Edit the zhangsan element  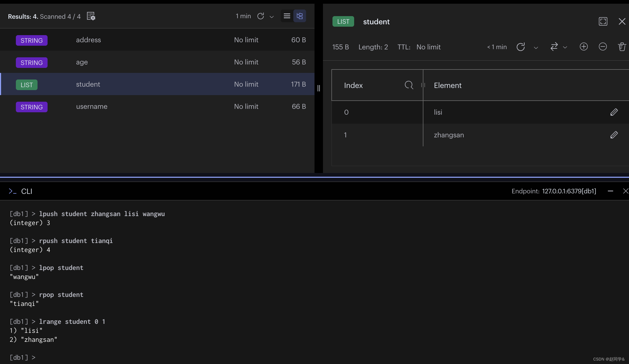point(614,135)
